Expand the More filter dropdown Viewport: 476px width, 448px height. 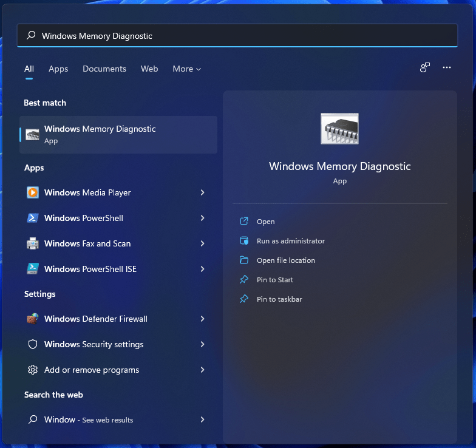[186, 69]
